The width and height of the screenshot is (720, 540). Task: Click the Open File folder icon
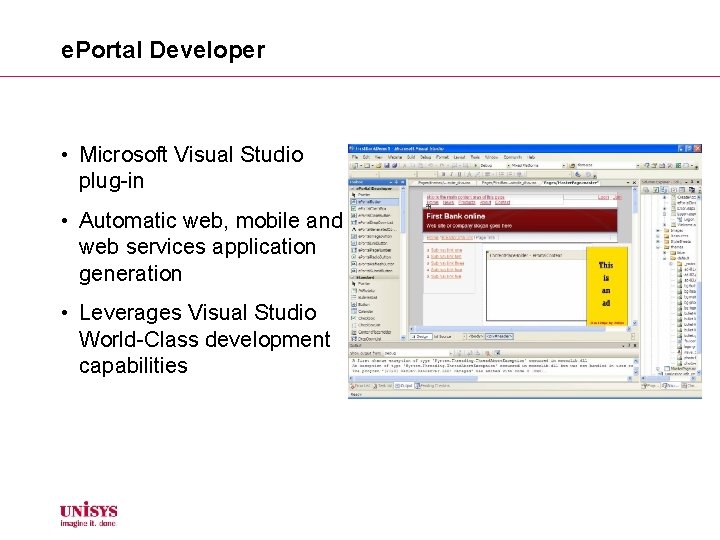(x=378, y=165)
